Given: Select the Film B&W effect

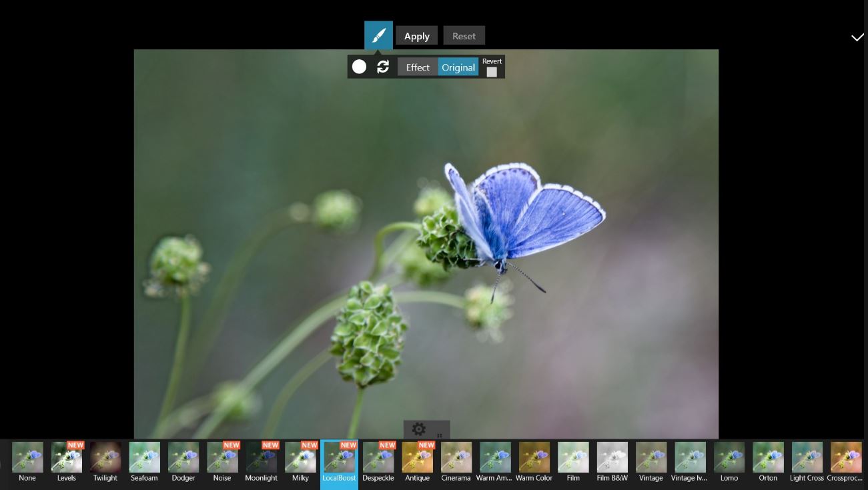Looking at the screenshot, I should click(x=612, y=458).
